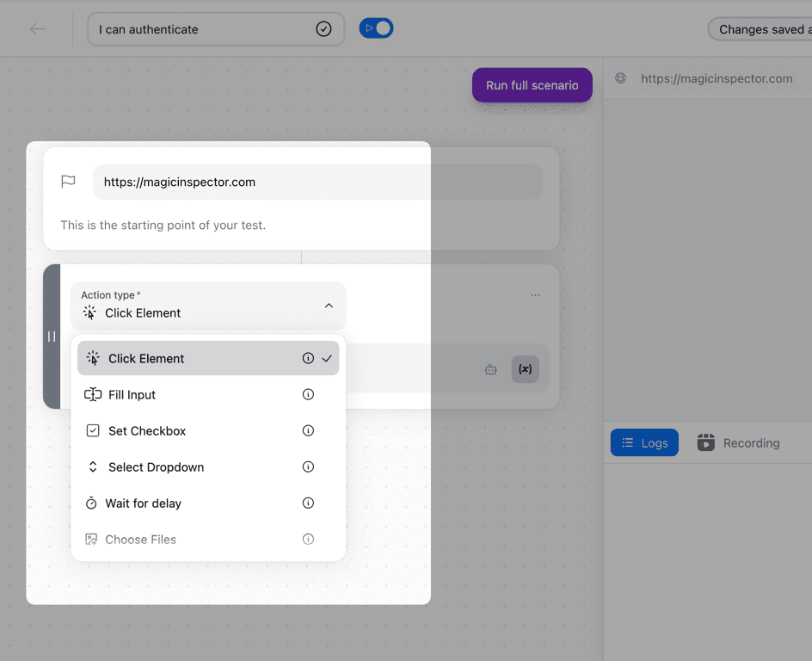The width and height of the screenshot is (812, 661).
Task: Click the globe icon beside preview URL
Action: 620,78
